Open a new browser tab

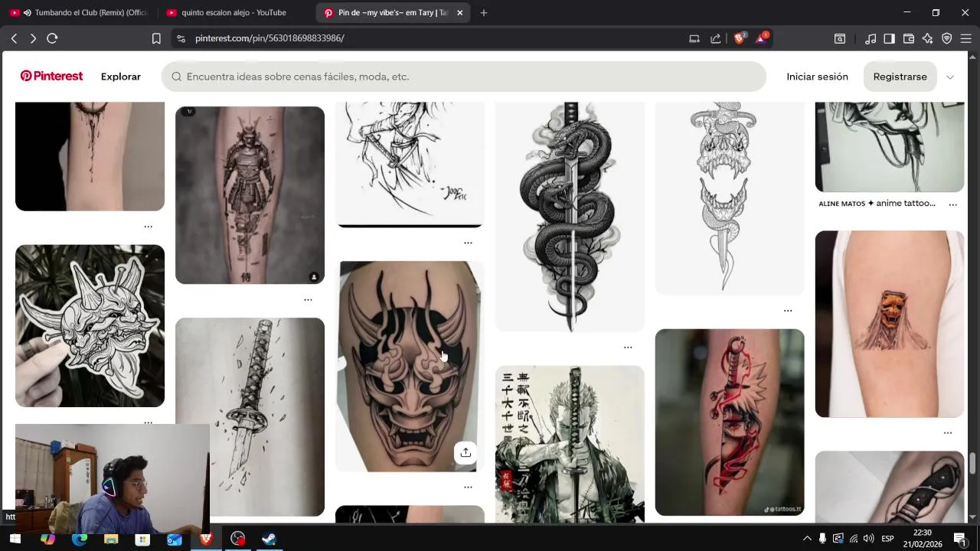[x=484, y=12]
